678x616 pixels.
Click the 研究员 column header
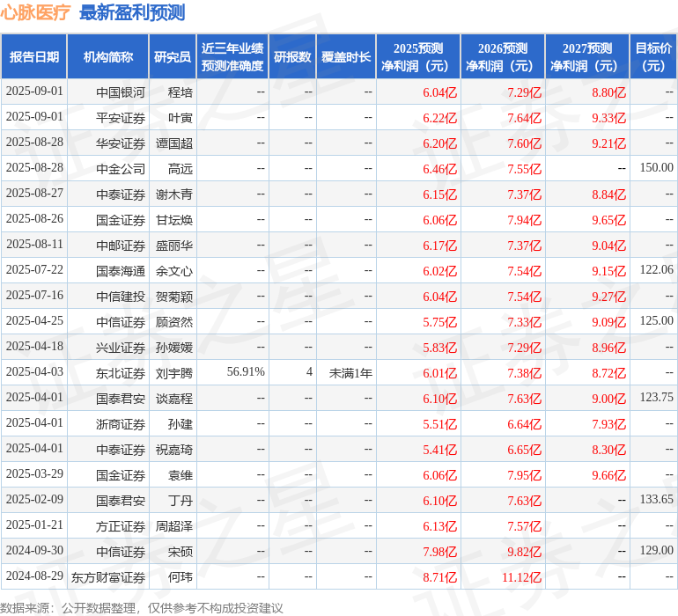pyautogui.click(x=173, y=56)
